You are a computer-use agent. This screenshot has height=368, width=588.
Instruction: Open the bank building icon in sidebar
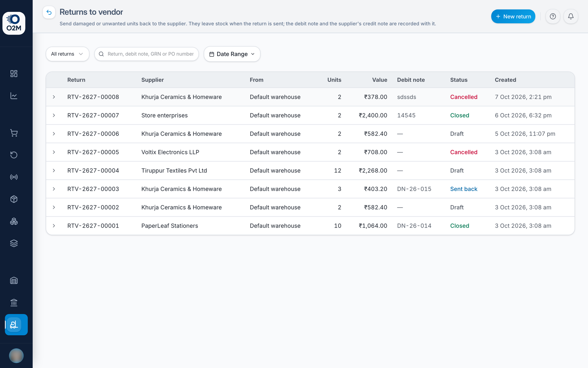[14, 302]
